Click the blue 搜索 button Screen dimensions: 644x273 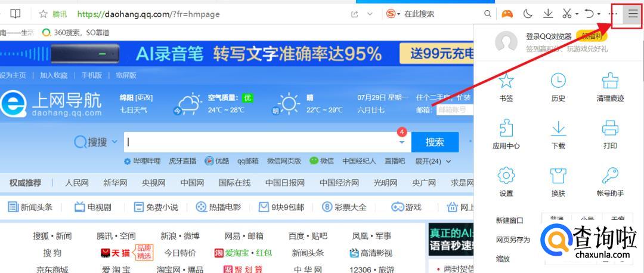coord(435,142)
